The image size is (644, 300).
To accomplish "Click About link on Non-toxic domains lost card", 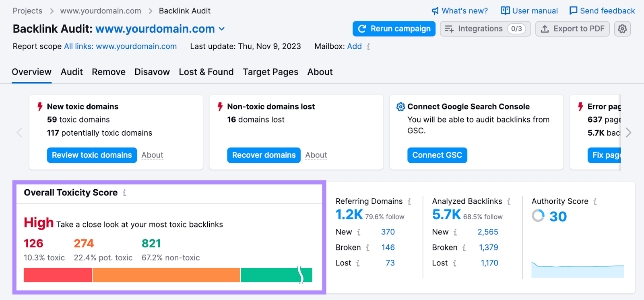I will click(x=316, y=155).
